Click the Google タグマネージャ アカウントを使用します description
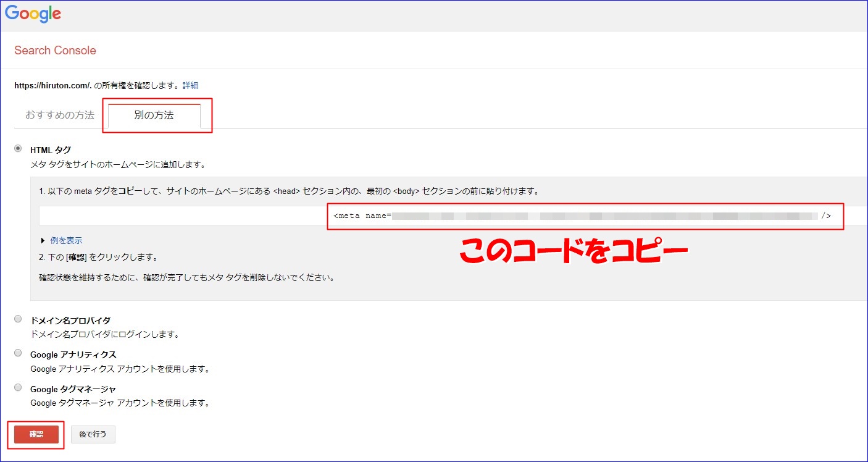Viewport: 868px width, 462px height. [120, 403]
